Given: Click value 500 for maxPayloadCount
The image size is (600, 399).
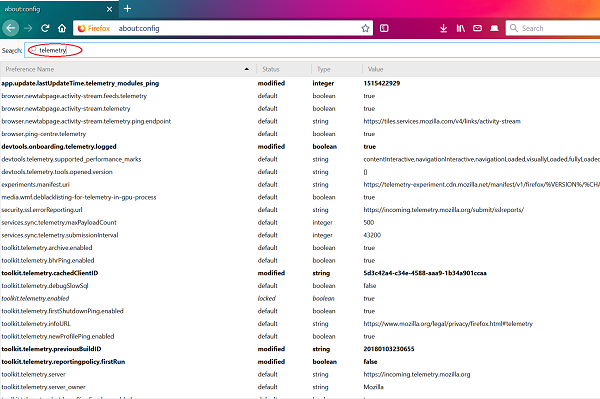Looking at the screenshot, I should pyautogui.click(x=369, y=222).
